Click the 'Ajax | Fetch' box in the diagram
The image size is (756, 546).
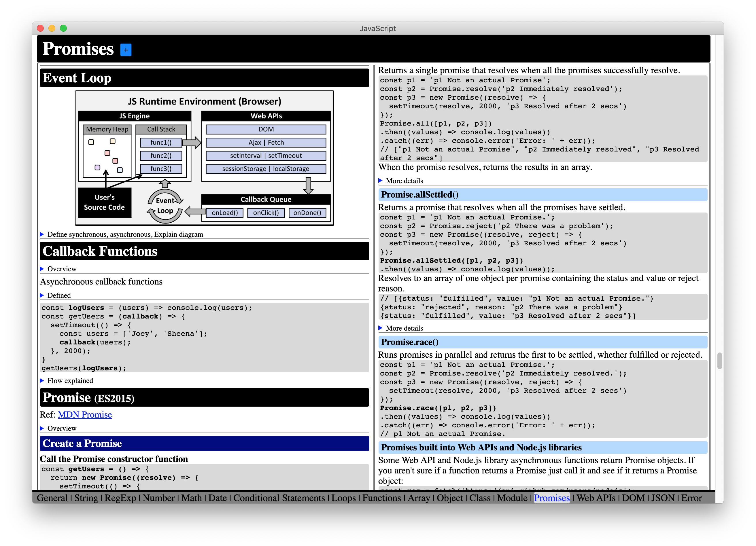pos(266,143)
